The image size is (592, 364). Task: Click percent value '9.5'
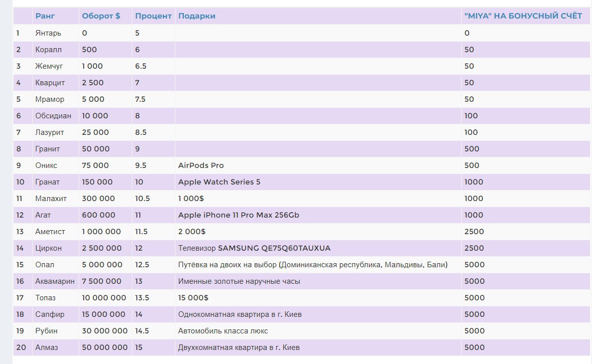point(140,165)
